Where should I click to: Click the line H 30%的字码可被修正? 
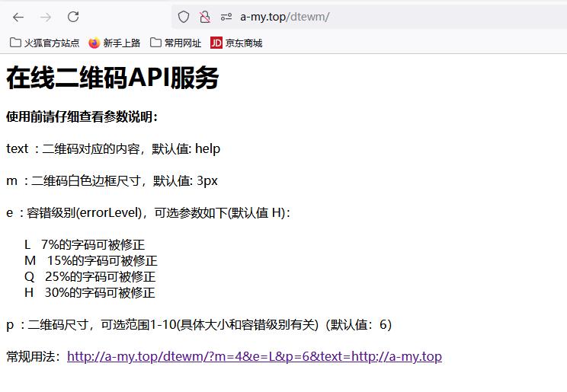pyautogui.click(x=90, y=292)
